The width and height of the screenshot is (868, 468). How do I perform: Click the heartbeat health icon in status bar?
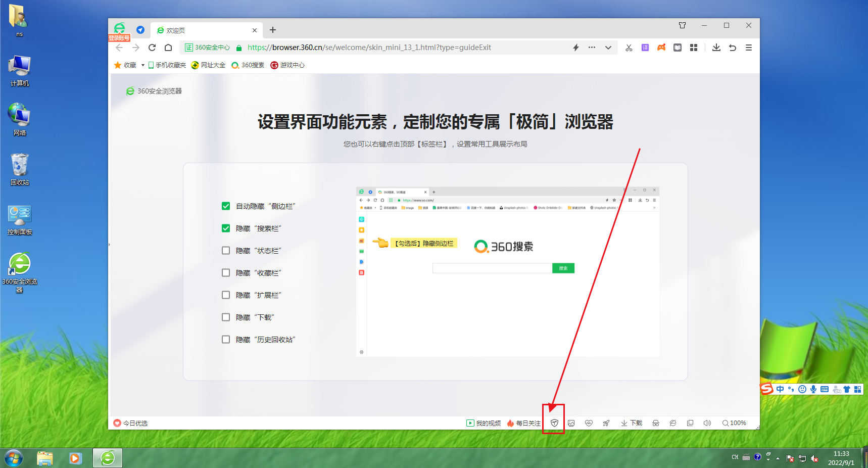pyautogui.click(x=589, y=423)
